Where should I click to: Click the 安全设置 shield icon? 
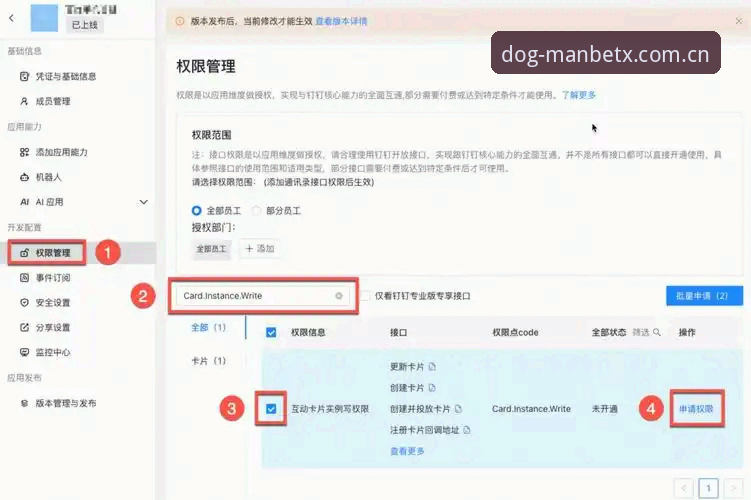pyautogui.click(x=24, y=302)
